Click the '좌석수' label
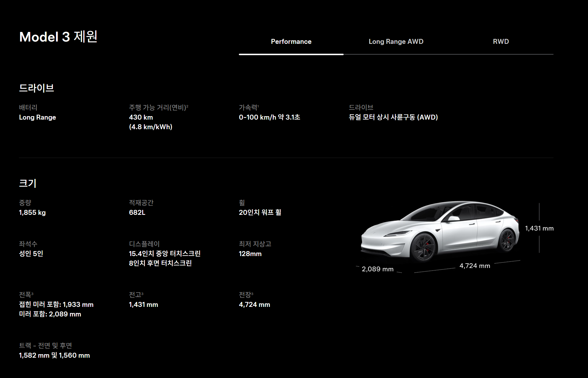 click(x=28, y=244)
